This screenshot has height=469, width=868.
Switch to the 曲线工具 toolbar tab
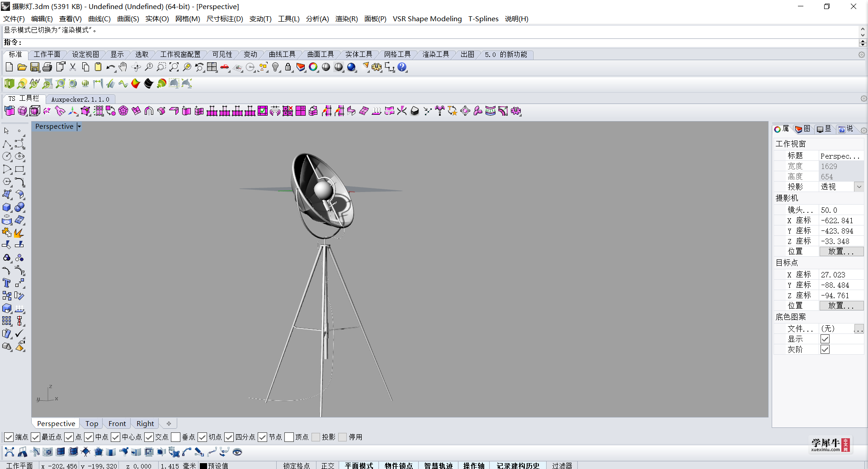click(x=282, y=54)
